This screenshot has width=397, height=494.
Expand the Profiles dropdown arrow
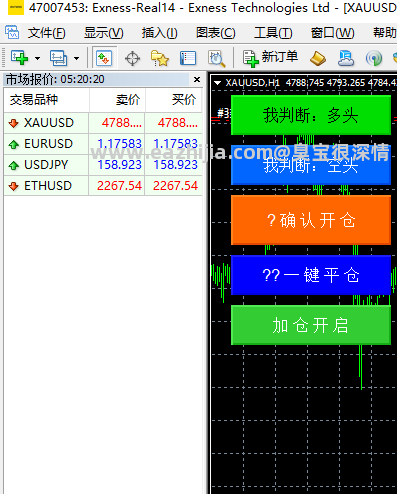coord(76,58)
